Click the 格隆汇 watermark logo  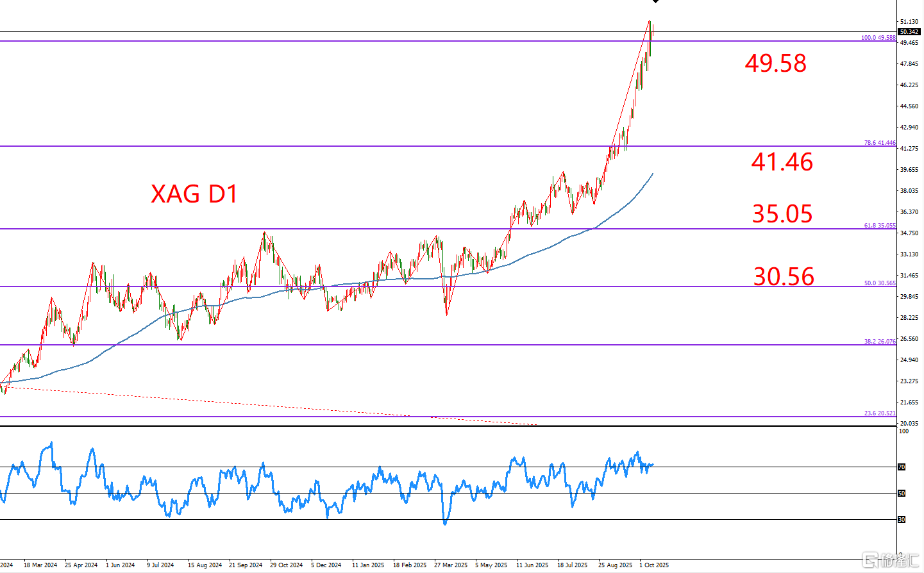click(891, 560)
